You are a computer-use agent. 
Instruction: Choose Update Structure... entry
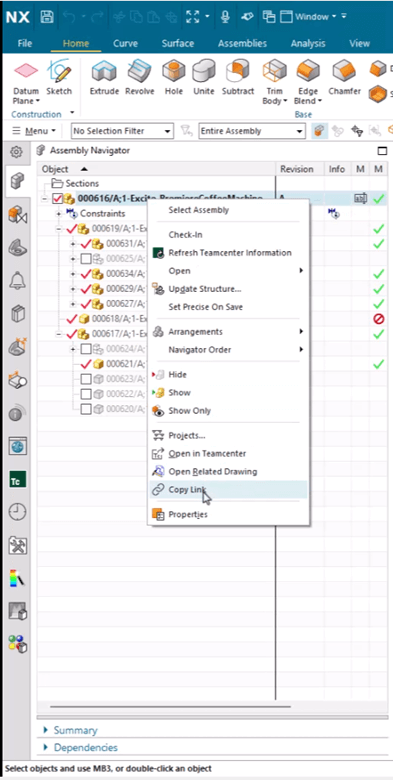(x=229, y=289)
